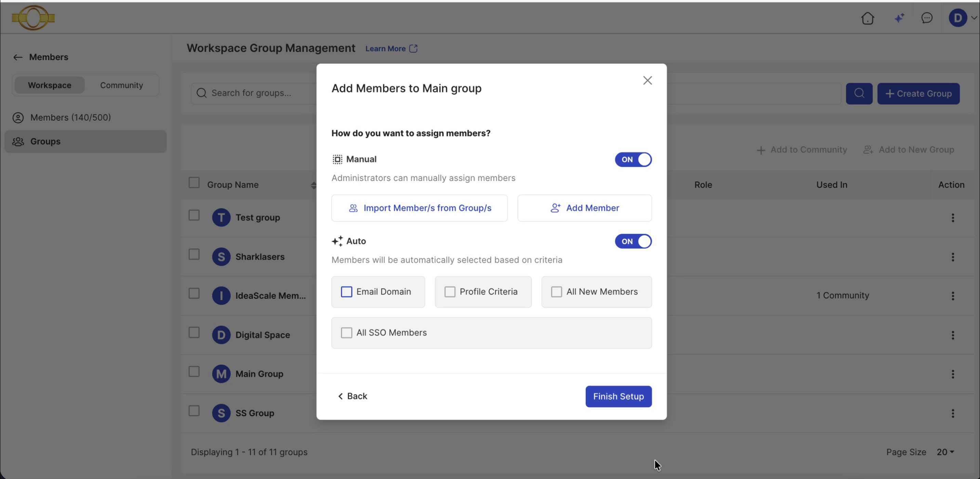Viewport: 980px width, 479px height.
Task: Open the chat messages icon
Action: (x=927, y=18)
